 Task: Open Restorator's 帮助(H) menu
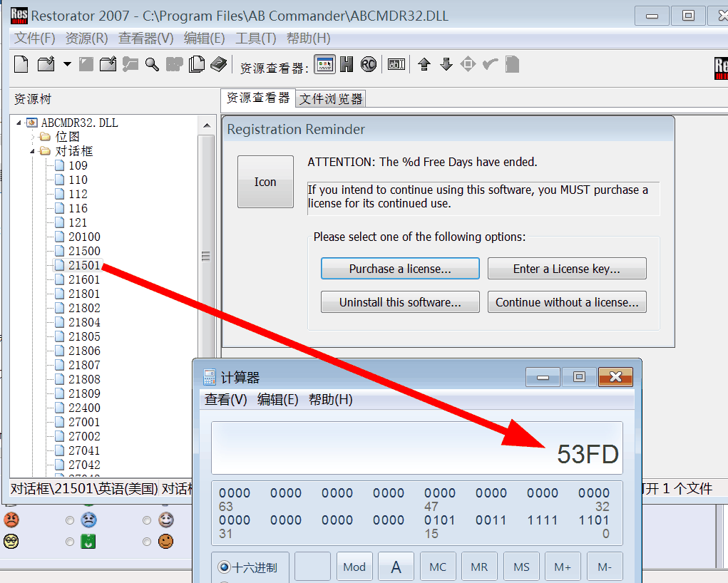(308, 38)
